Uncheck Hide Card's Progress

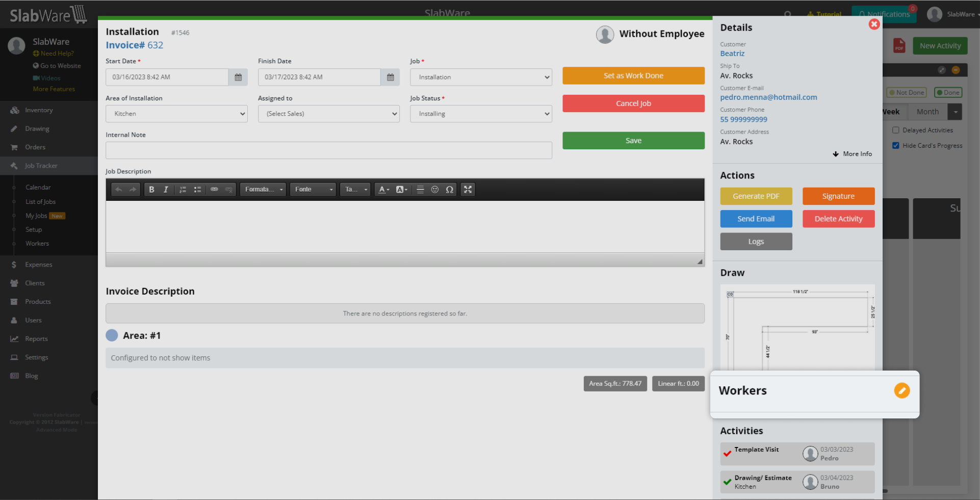(895, 145)
